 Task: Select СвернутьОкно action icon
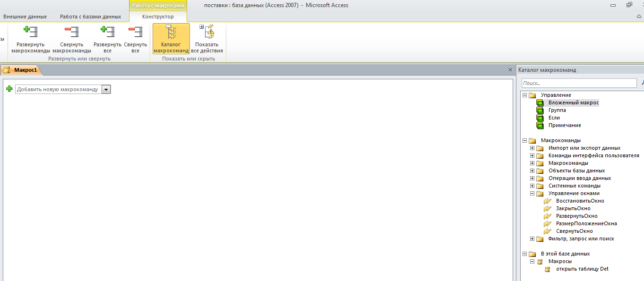pos(548,231)
